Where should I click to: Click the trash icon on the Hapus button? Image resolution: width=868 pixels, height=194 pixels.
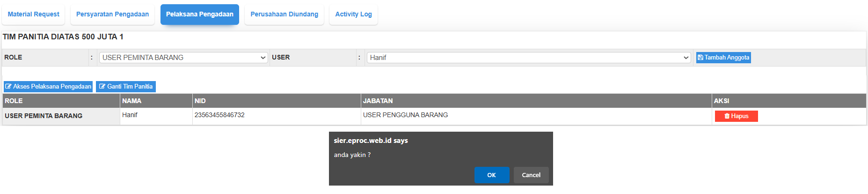(x=727, y=116)
